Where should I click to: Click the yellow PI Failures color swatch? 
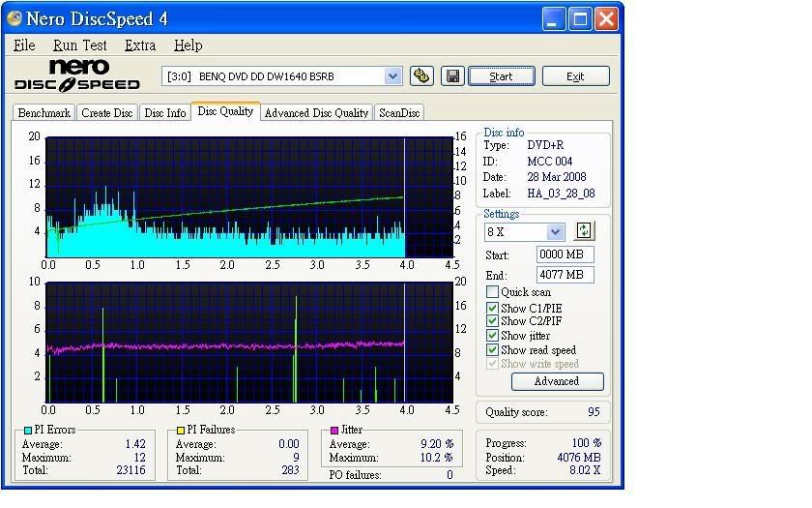pyautogui.click(x=181, y=431)
